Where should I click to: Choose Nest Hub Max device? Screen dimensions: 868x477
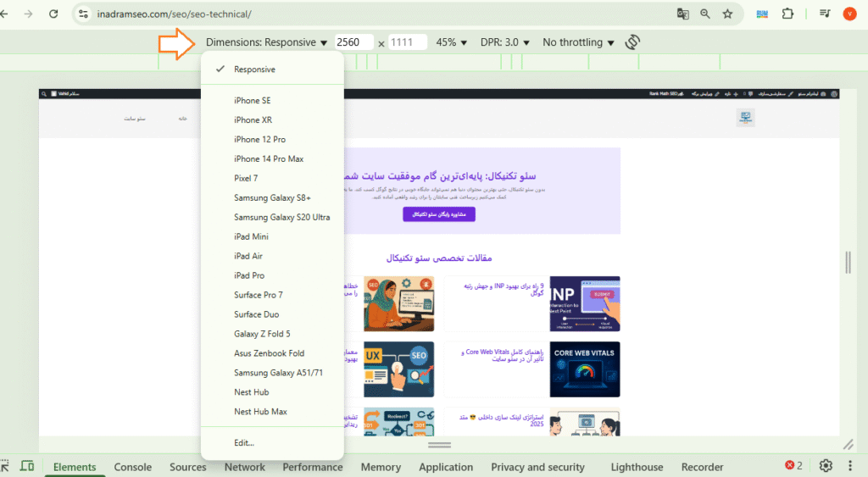272,411
